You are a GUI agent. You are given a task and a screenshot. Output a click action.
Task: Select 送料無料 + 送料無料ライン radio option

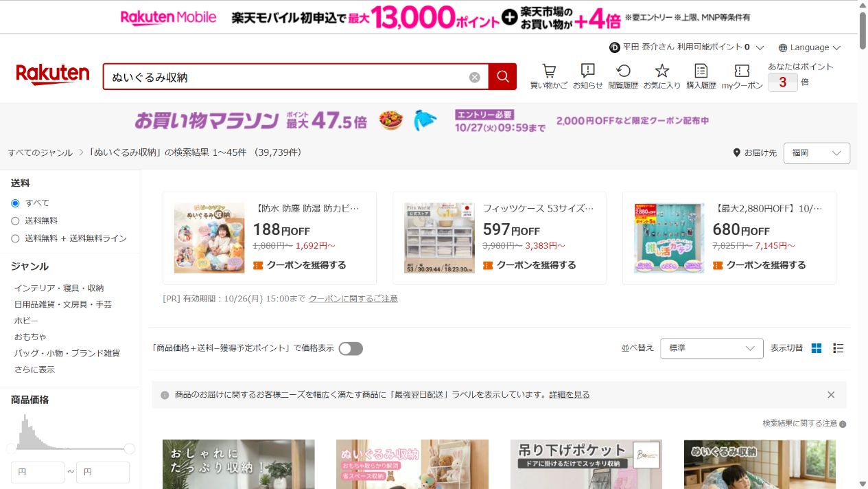pyautogui.click(x=15, y=239)
